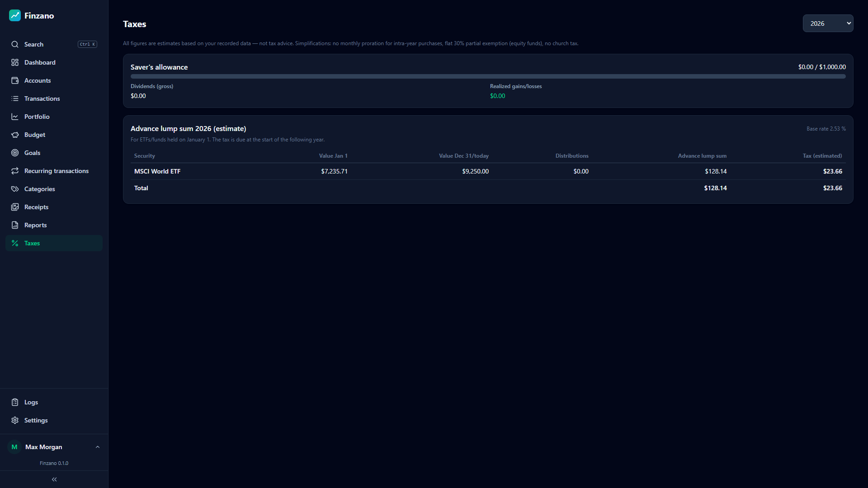Open the Budget section
The width and height of the screenshot is (868, 488).
(x=54, y=135)
